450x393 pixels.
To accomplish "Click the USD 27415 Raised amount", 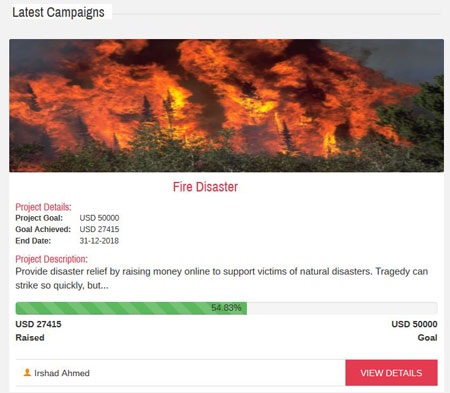I will pos(38,324).
